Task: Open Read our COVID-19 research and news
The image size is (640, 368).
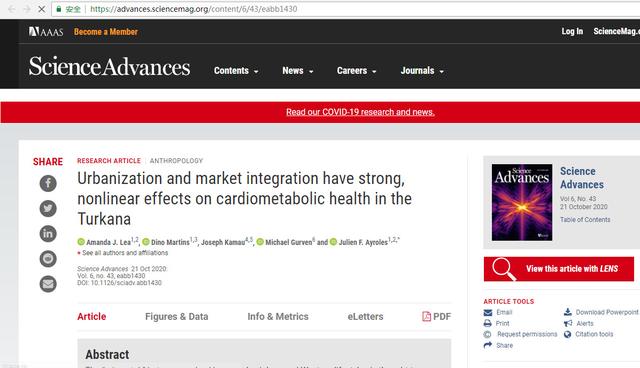Action: (360, 112)
